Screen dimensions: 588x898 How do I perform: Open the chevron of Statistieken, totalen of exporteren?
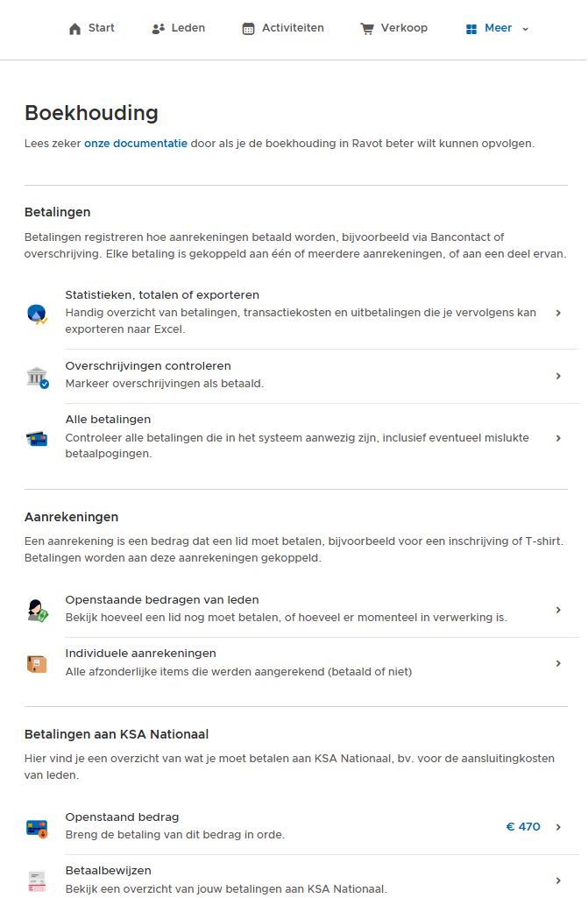(559, 314)
